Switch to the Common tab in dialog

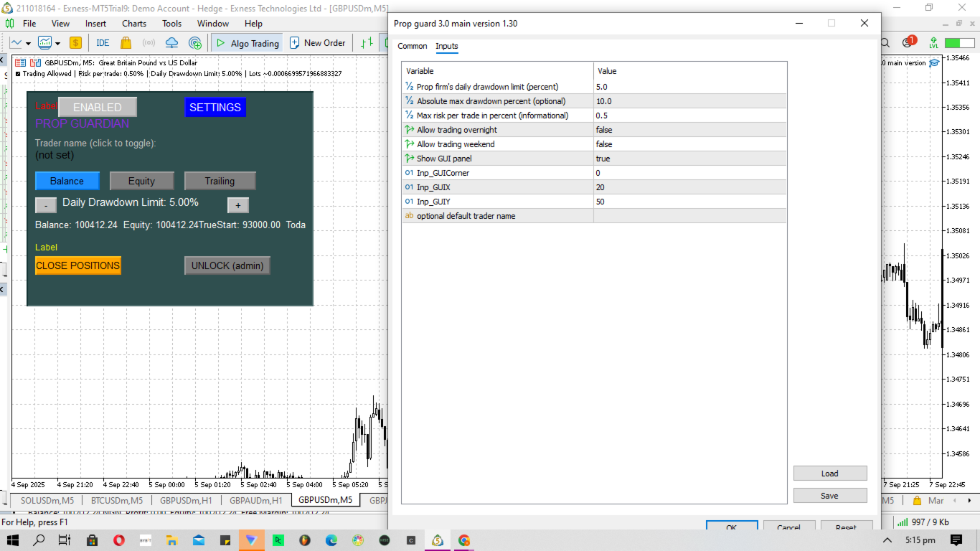pos(413,46)
